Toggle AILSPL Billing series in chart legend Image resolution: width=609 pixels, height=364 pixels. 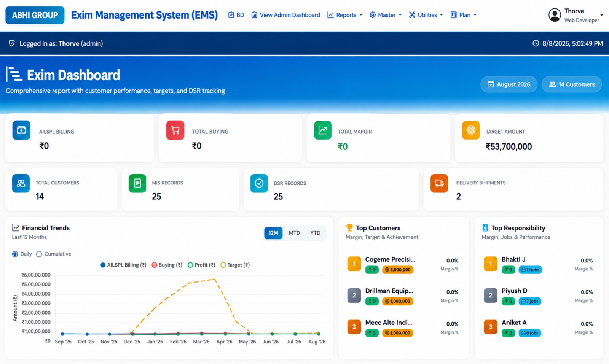point(123,265)
